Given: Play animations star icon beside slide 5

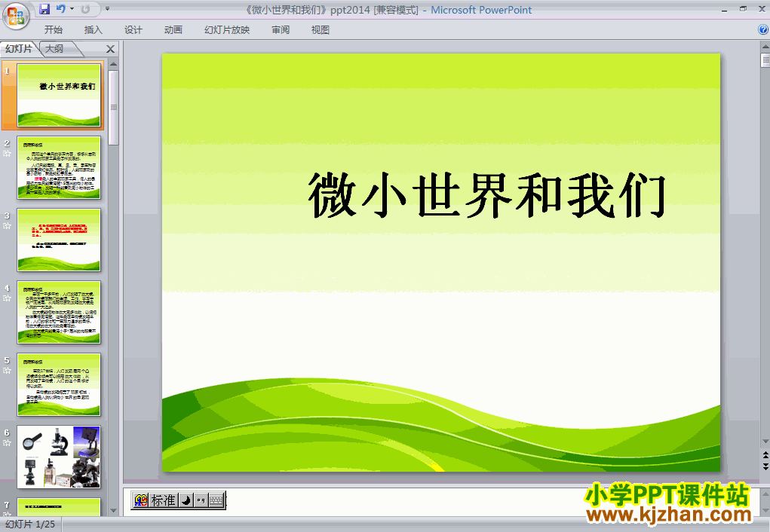Looking at the screenshot, I should pos(7,371).
